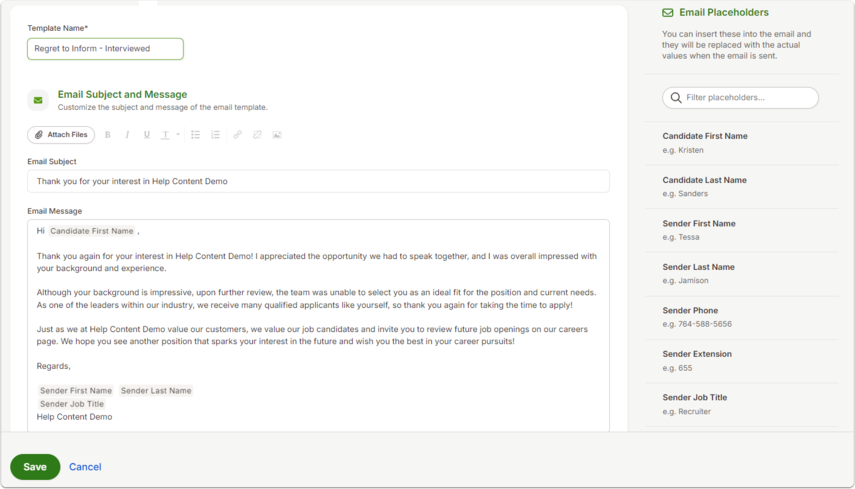
Task: Select the Sender First Name chip in signature
Action: click(x=76, y=391)
